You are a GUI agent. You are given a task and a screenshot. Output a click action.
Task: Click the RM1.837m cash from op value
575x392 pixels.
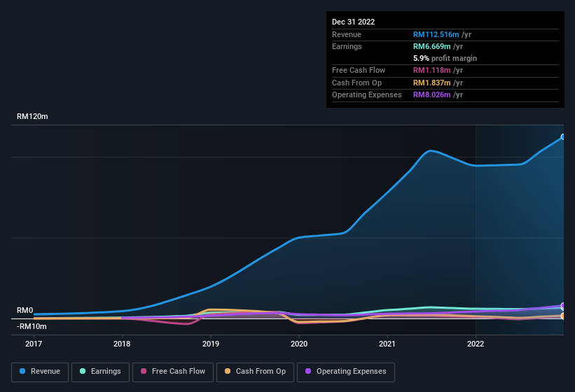tap(431, 83)
